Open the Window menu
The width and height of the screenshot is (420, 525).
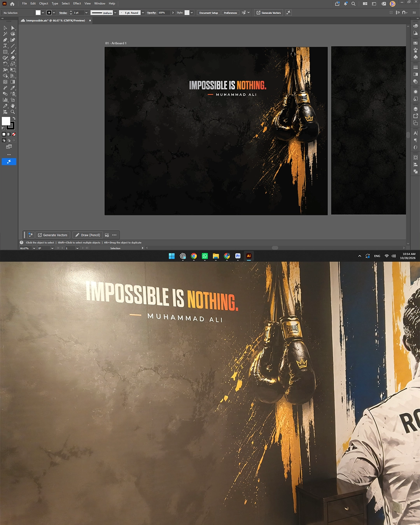(100, 3)
